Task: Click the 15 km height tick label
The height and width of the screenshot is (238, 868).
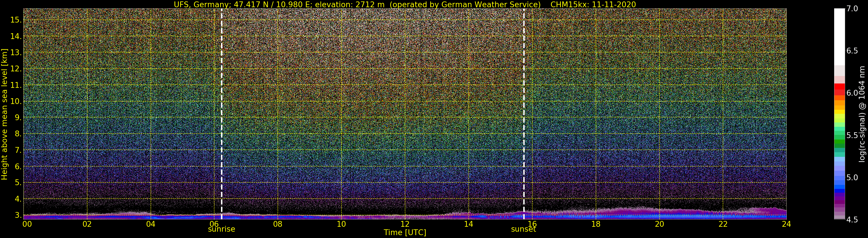Action: click(16, 20)
